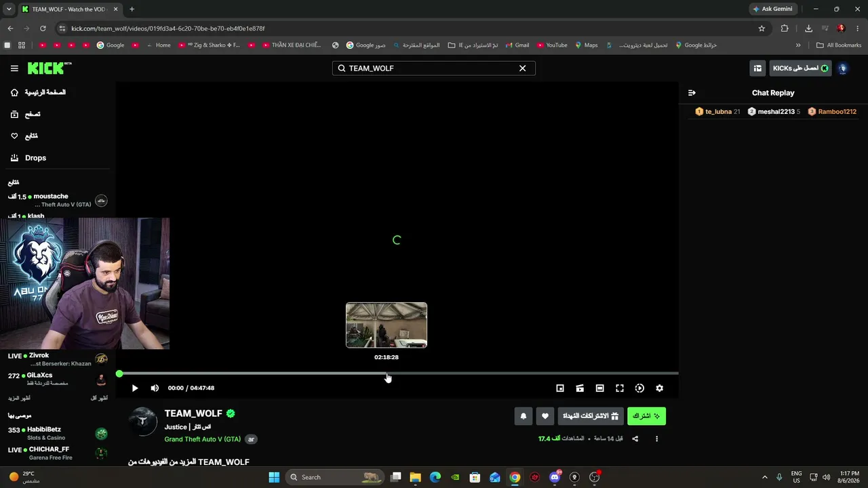Screen dimensions: 868x488
Task: Enable notifications bell for TEAM_WOLF
Action: coord(523,416)
